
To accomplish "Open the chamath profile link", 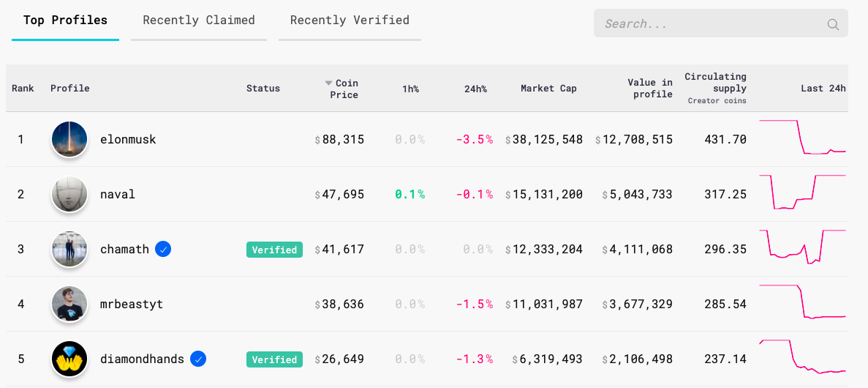I will 124,250.
